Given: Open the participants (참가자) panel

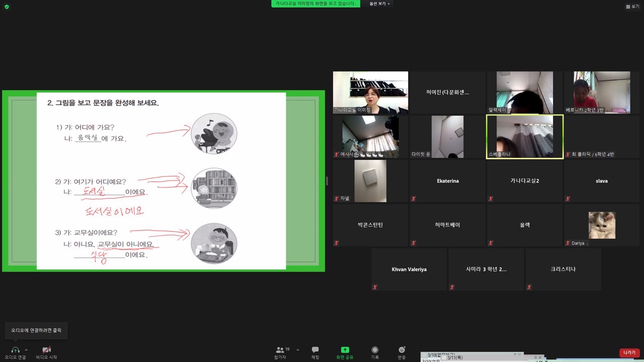Looking at the screenshot, I should 282,352.
